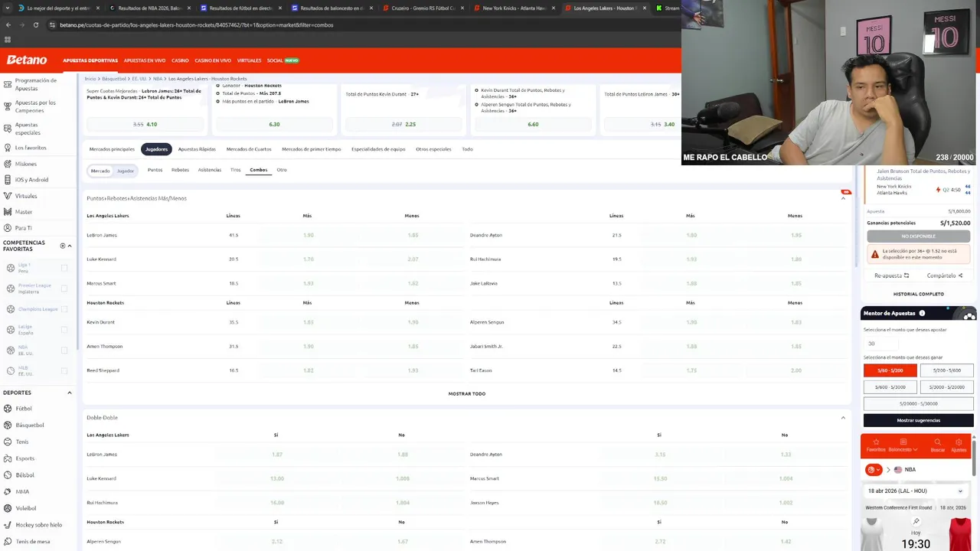Select Béisbol in the Deportes list
Image resolution: width=980 pixels, height=551 pixels.
point(25,475)
